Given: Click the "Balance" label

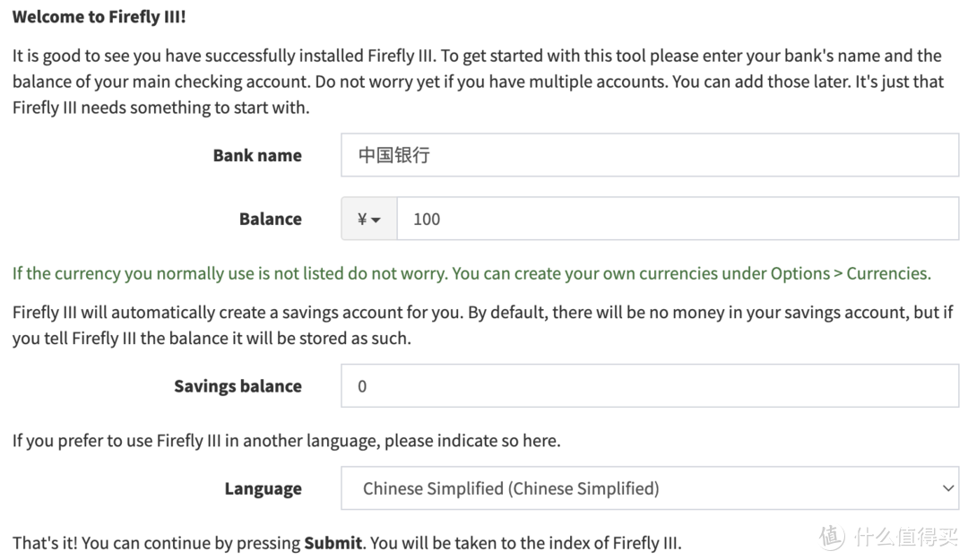Looking at the screenshot, I should [x=270, y=219].
